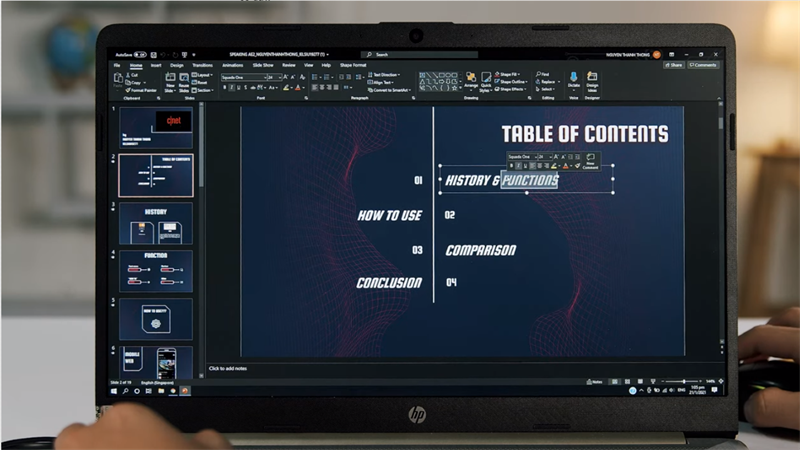Screen dimensions: 800x450
Task: Align text left in Paragraph group
Action: (315, 88)
